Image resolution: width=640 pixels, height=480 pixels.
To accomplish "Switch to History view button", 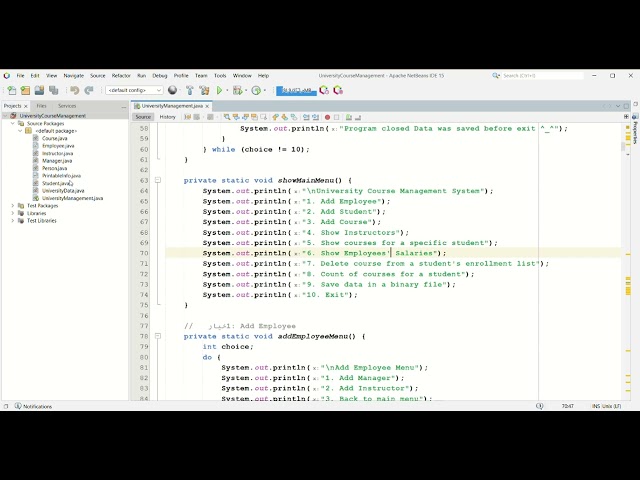I will coord(167,117).
